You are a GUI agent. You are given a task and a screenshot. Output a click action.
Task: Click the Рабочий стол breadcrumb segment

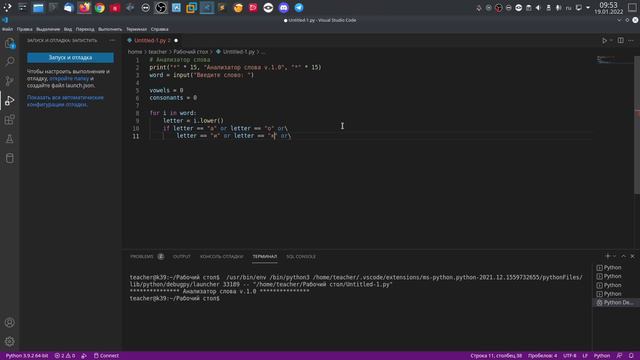[191, 52]
